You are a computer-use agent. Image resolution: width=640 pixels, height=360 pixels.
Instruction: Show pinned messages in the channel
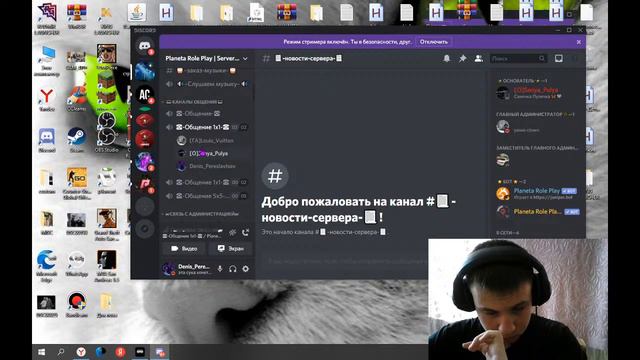coord(462,59)
